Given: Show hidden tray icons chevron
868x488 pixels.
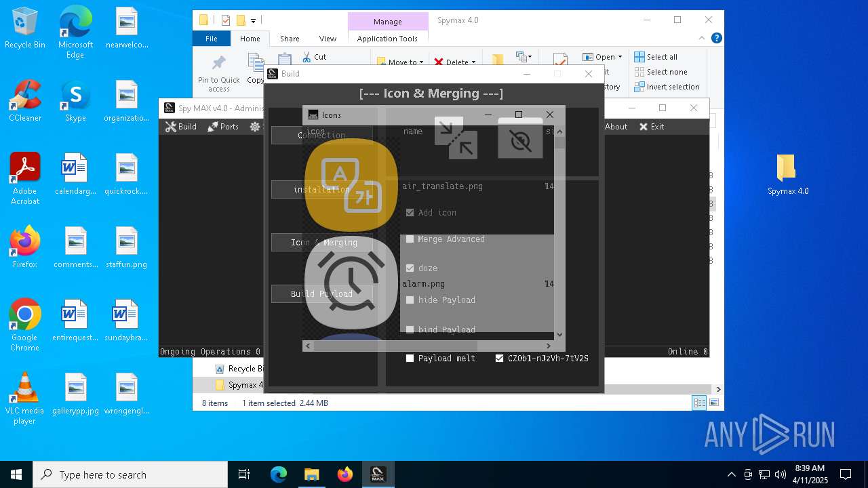Looking at the screenshot, I should tap(731, 474).
